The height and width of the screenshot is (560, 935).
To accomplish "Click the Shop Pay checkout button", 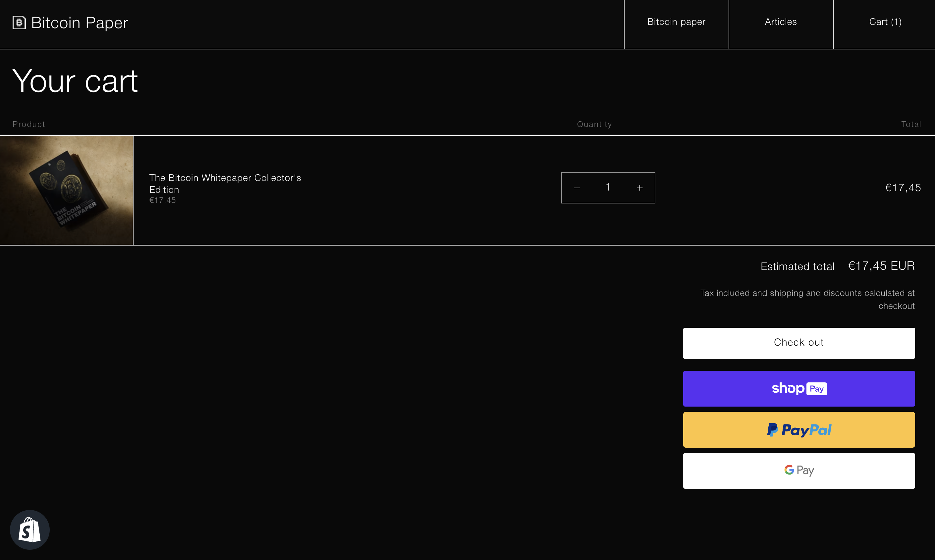I will 799,389.
